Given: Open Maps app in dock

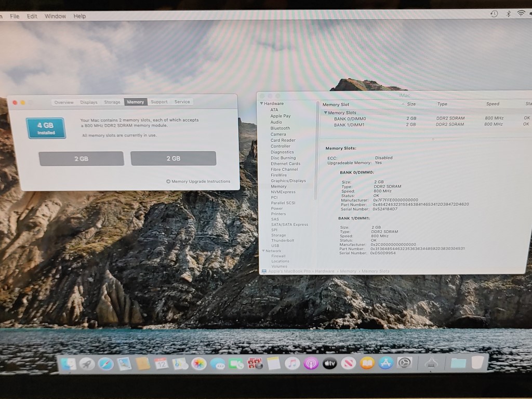Looking at the screenshot, I should pos(180,364).
